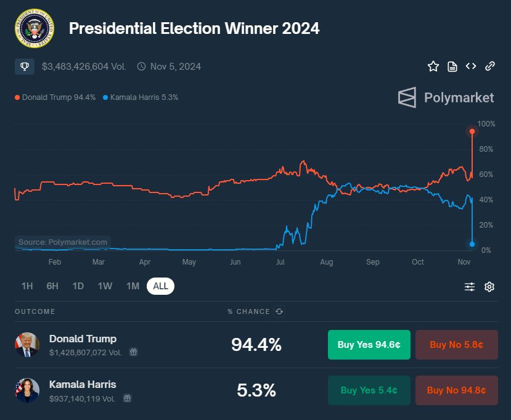Click the trophy icon badge

coord(25,66)
